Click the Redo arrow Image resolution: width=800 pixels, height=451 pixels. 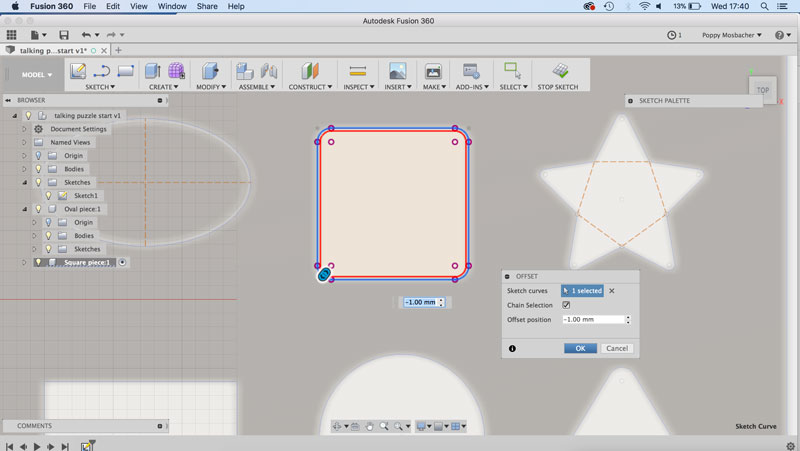click(x=111, y=35)
